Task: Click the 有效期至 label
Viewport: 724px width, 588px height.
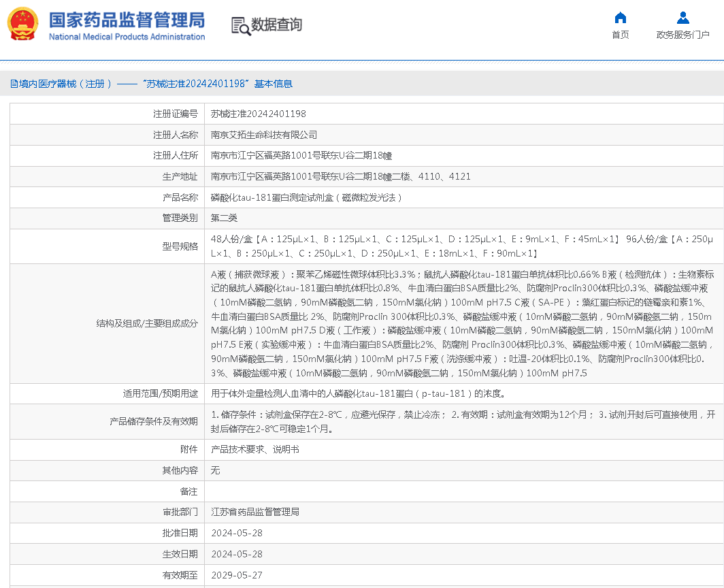Action: click(180, 575)
